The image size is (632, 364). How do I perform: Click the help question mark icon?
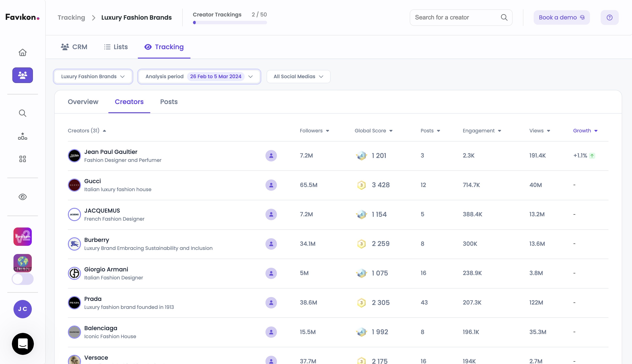coord(609,18)
